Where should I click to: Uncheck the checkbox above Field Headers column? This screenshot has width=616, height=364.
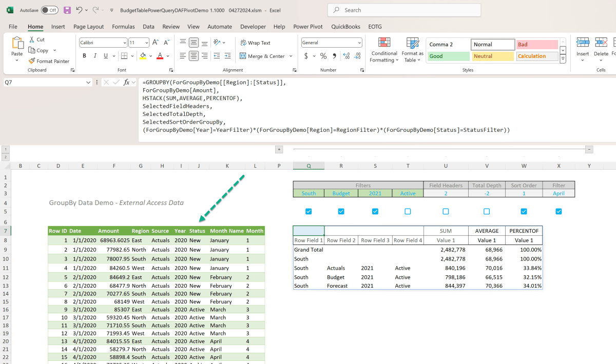tap(446, 211)
